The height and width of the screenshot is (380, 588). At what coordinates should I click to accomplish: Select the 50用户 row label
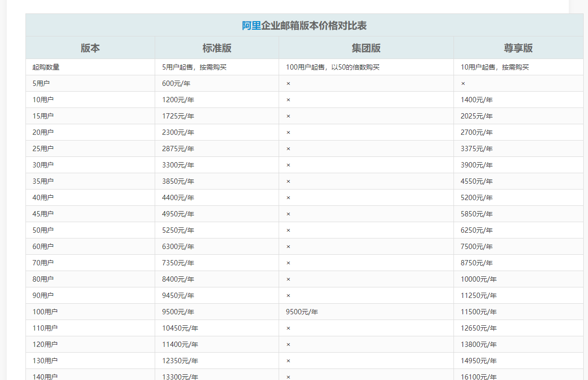coord(43,230)
